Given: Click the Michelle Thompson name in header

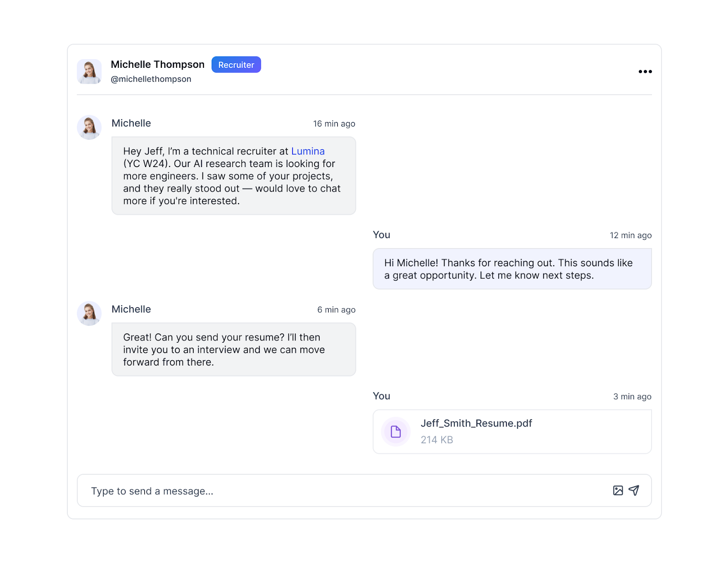Looking at the screenshot, I should 157,65.
